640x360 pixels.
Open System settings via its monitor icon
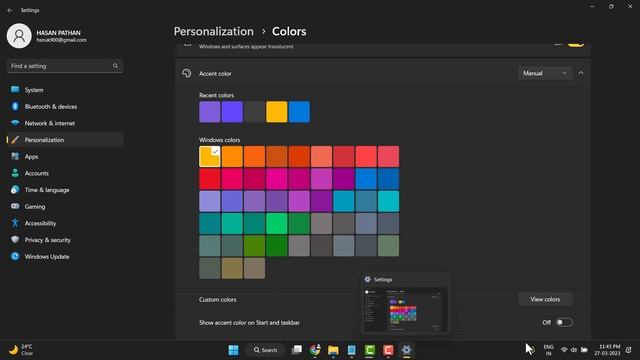coord(15,89)
